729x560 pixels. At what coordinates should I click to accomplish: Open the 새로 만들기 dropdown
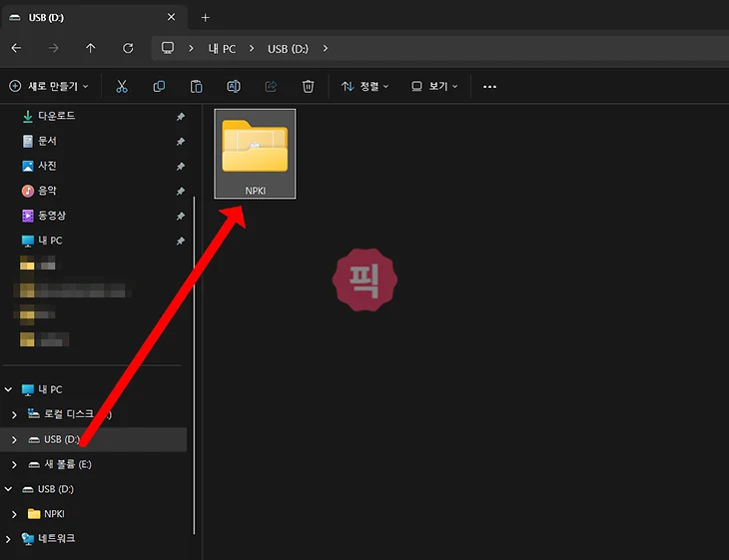click(49, 87)
